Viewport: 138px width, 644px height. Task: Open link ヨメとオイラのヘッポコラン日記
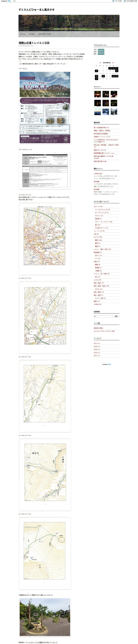[104, 331]
